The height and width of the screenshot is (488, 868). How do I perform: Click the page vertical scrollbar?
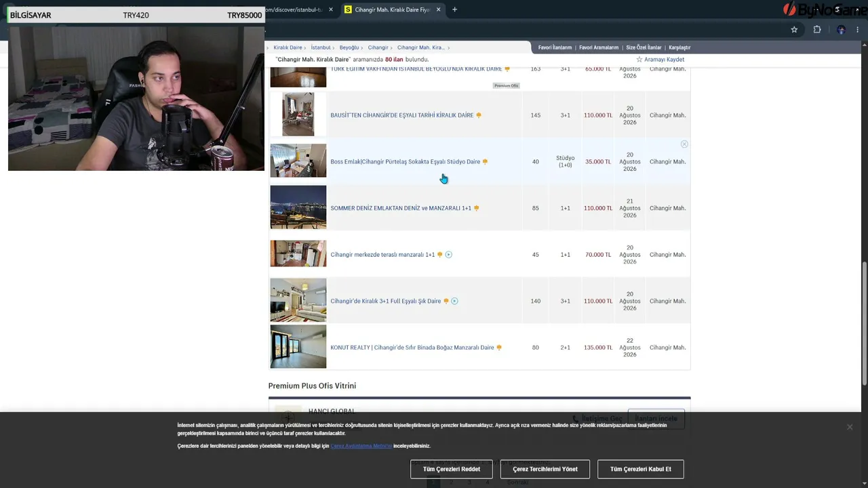(863, 323)
